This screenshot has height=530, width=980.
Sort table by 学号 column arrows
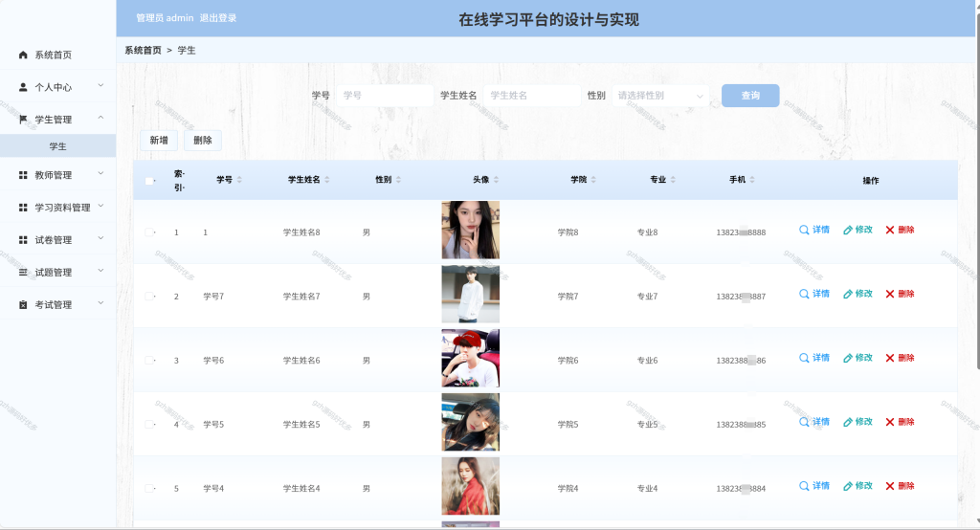point(239,180)
